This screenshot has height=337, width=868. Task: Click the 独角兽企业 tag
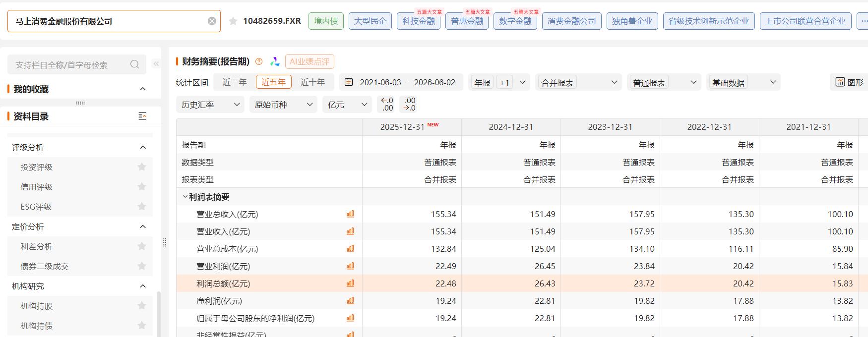pyautogui.click(x=632, y=21)
